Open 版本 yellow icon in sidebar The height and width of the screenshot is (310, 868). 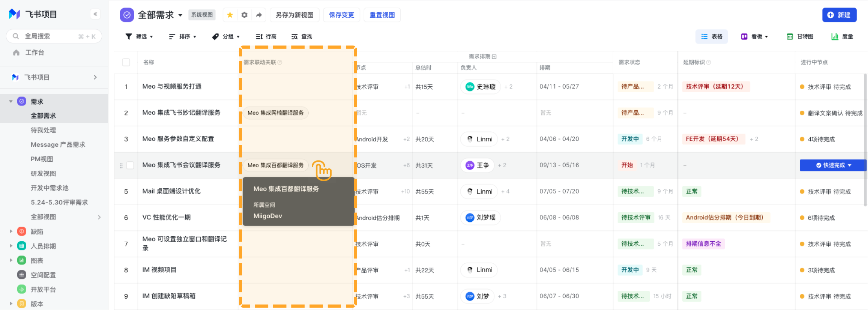point(22,303)
